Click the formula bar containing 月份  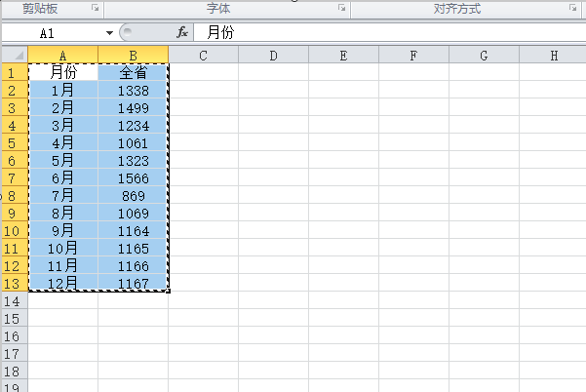tap(389, 32)
